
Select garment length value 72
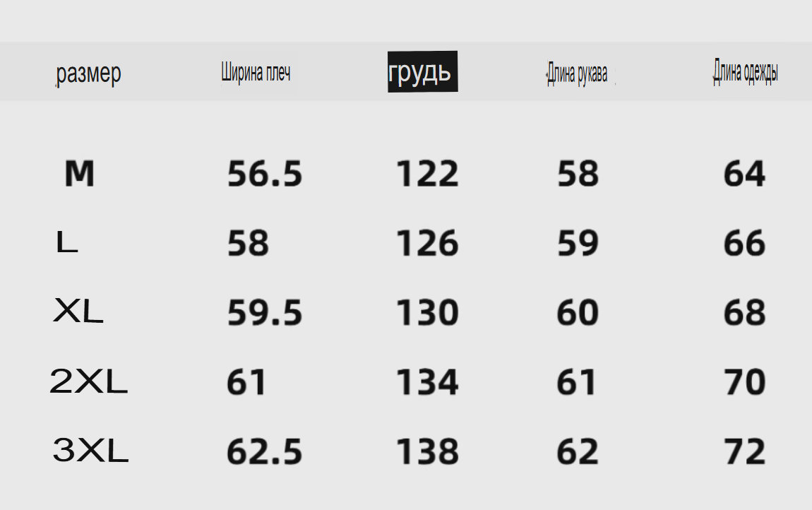(745, 451)
